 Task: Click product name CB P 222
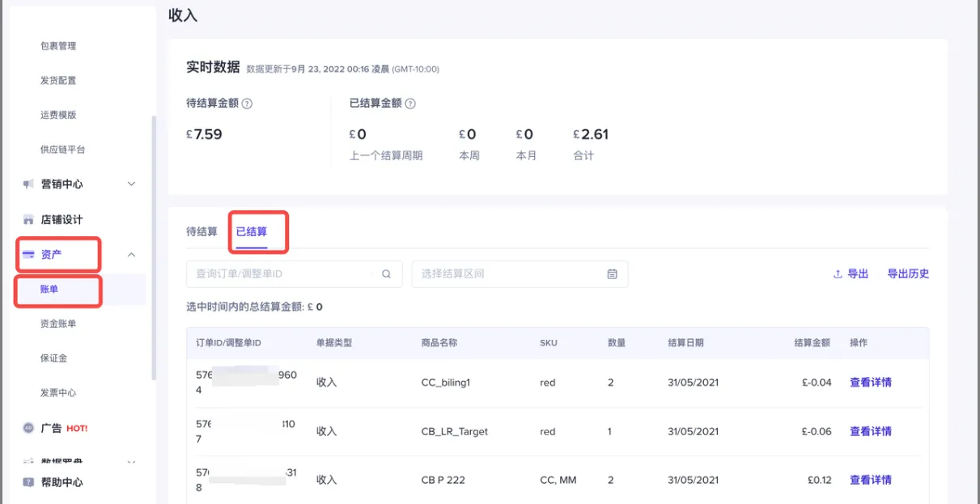(x=443, y=480)
